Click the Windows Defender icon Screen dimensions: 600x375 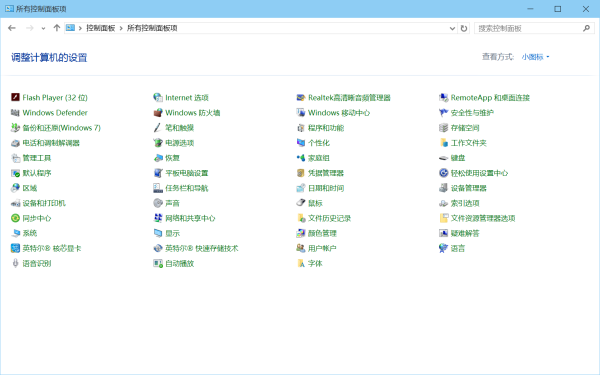coord(15,112)
